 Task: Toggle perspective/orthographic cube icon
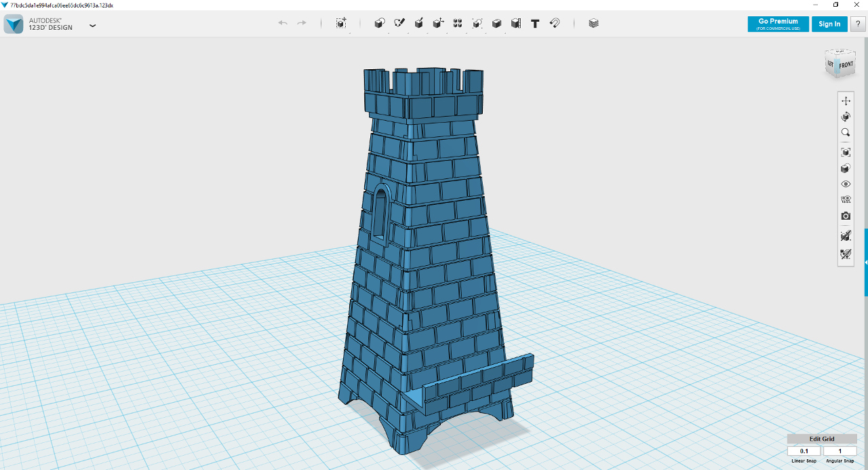pos(846,168)
